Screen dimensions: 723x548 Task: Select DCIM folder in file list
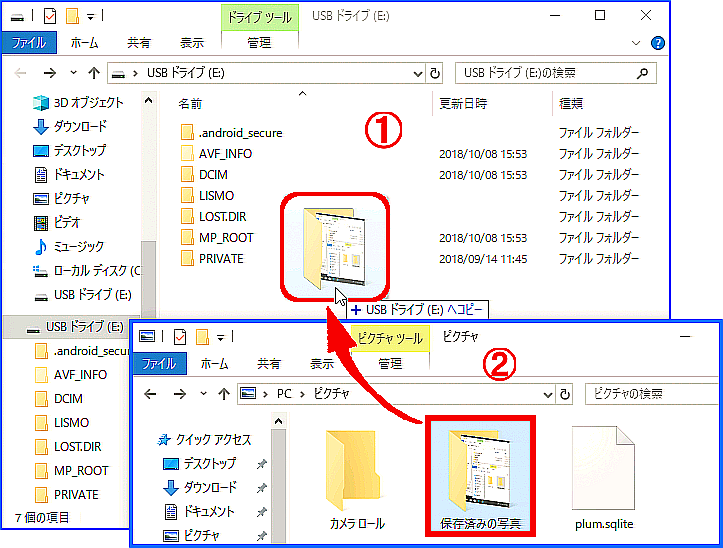click(x=204, y=174)
